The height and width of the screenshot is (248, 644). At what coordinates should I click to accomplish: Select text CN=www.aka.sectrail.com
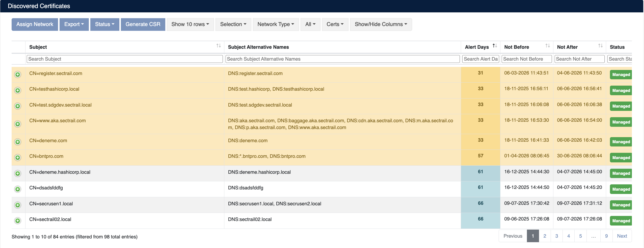[x=58, y=120]
